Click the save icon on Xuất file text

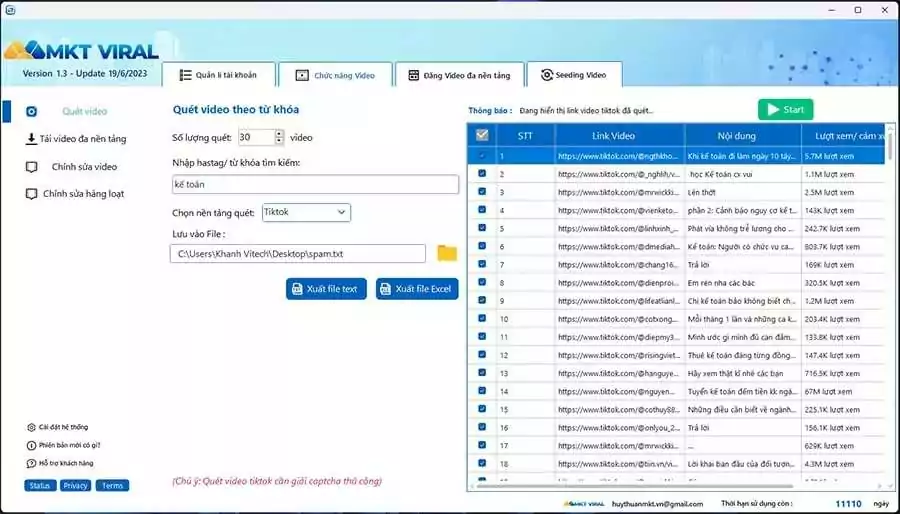[x=297, y=289]
